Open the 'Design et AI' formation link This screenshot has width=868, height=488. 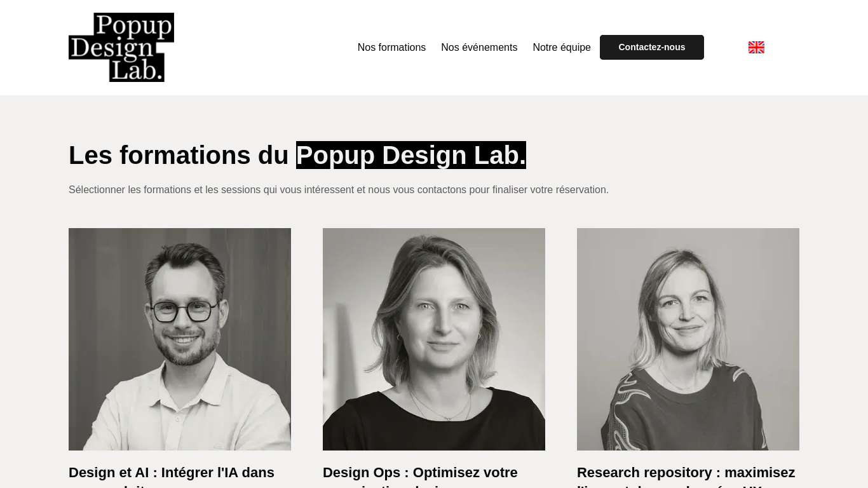172,473
